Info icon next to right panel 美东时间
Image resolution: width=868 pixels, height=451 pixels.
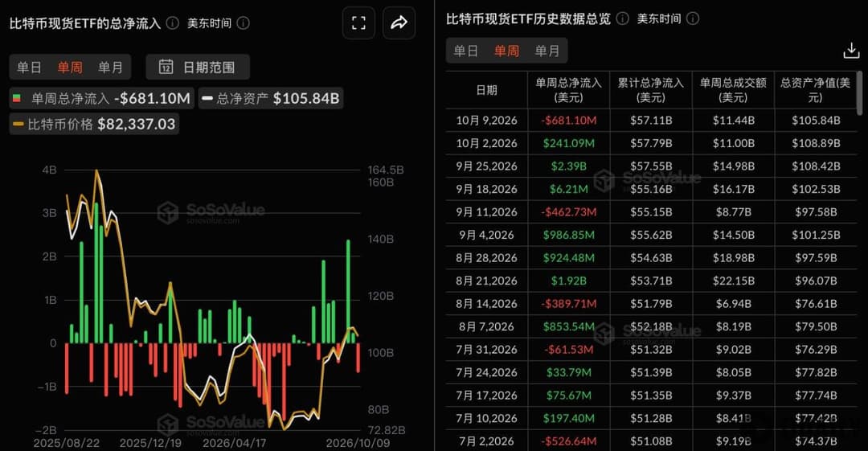[x=693, y=18]
